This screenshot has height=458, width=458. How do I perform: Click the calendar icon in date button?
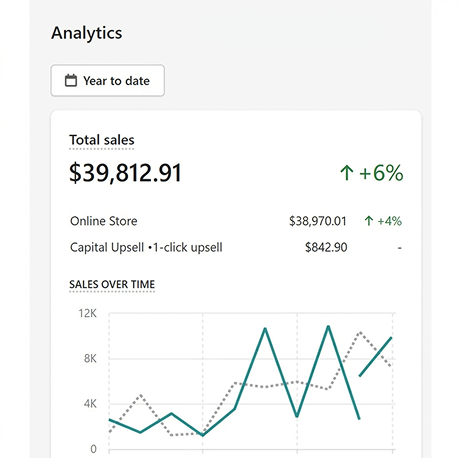[x=71, y=80]
